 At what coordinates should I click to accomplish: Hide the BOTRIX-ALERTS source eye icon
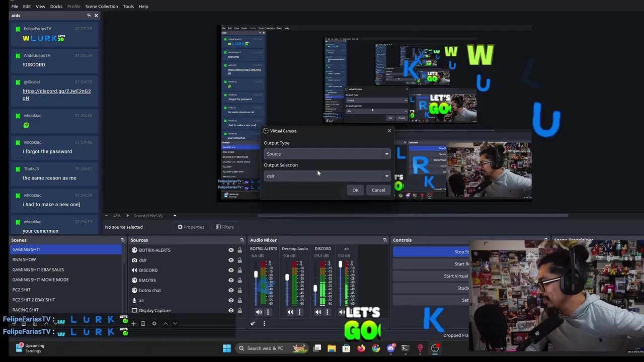pos(231,250)
